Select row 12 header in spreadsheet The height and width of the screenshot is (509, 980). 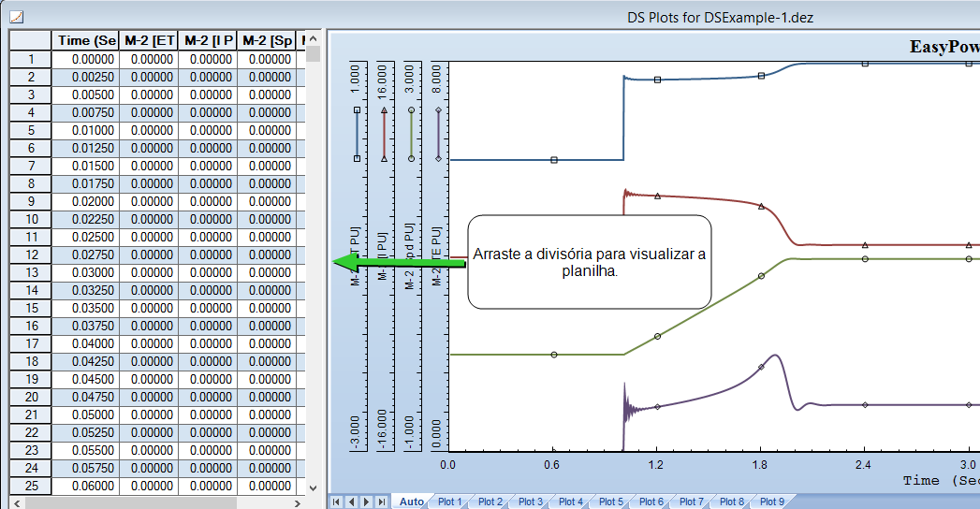(x=31, y=254)
